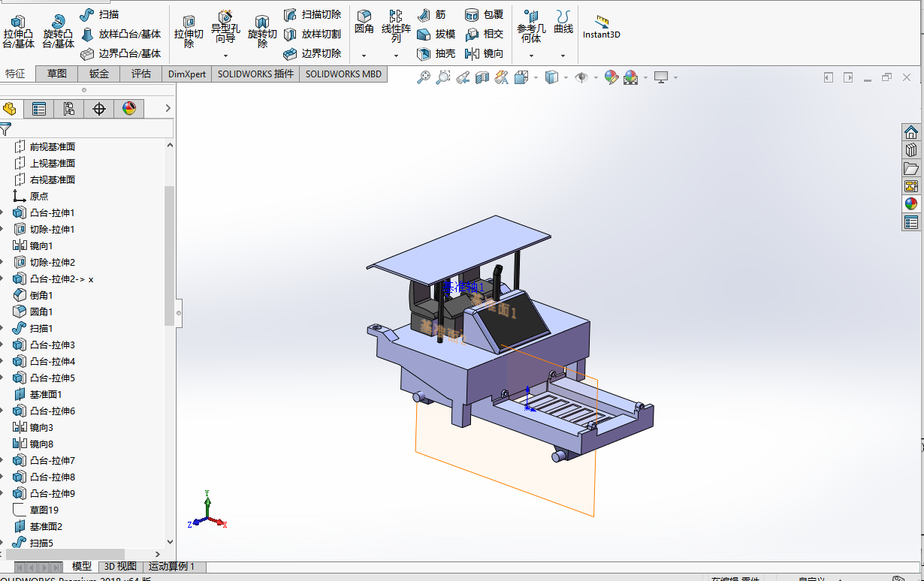This screenshot has height=581, width=924.
Task: Select the 圆角 fillet tool
Action: [x=364, y=23]
